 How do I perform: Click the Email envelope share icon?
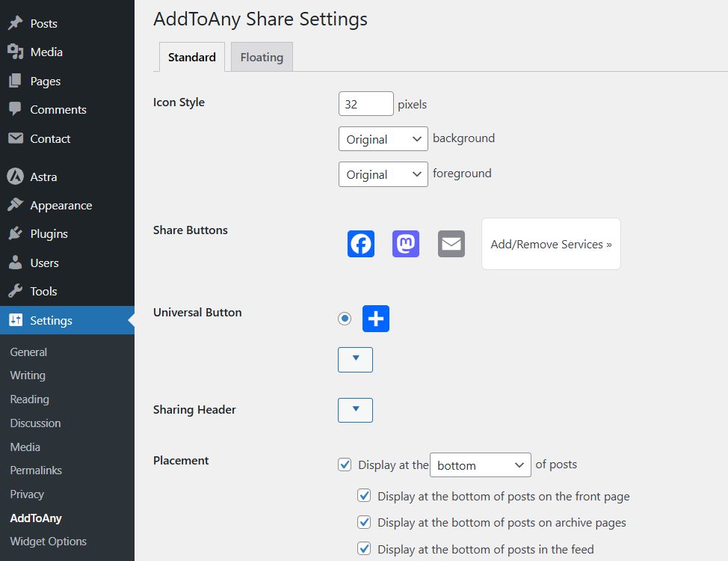tap(451, 244)
